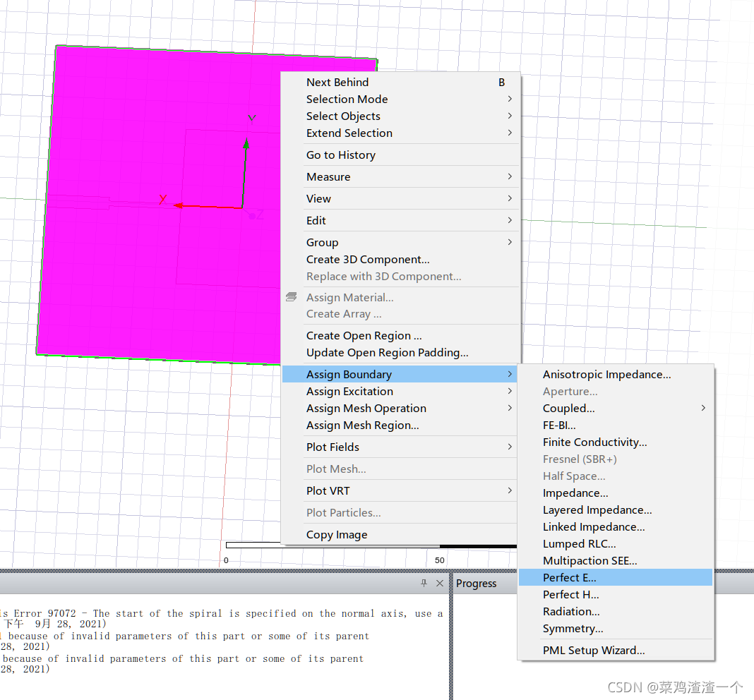Click Half Space boundary option
Viewport: 754px width, 700px height.
[x=616, y=476]
